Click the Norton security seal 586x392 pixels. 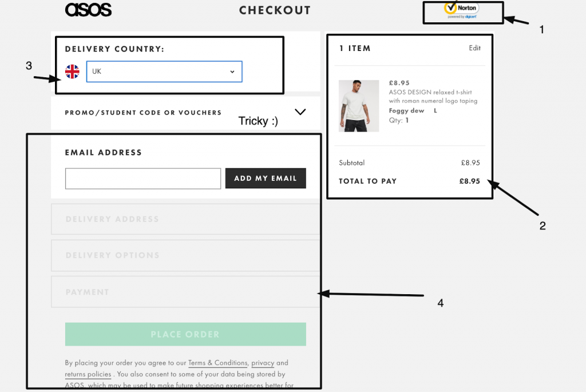462,13
